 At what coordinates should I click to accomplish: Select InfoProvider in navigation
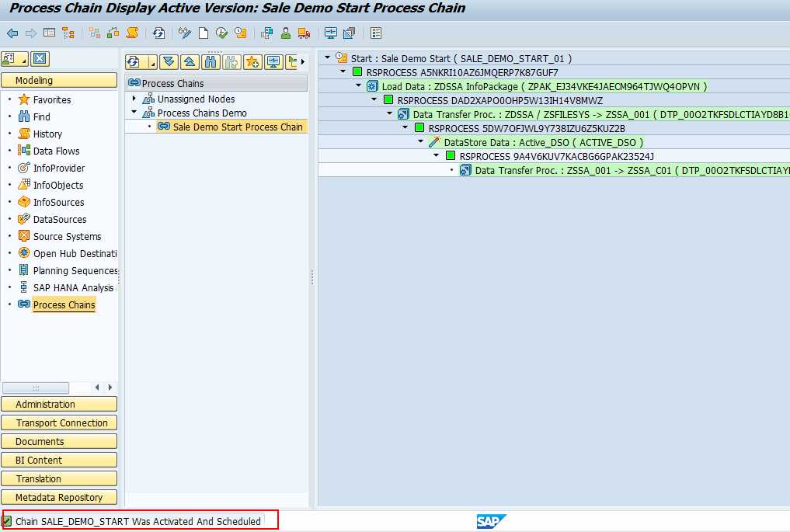59,169
